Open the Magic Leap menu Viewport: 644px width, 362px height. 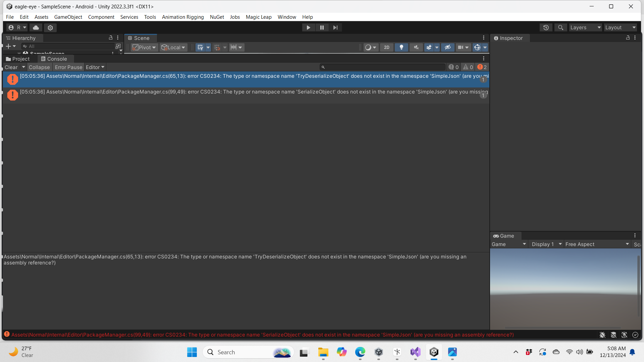(x=258, y=17)
